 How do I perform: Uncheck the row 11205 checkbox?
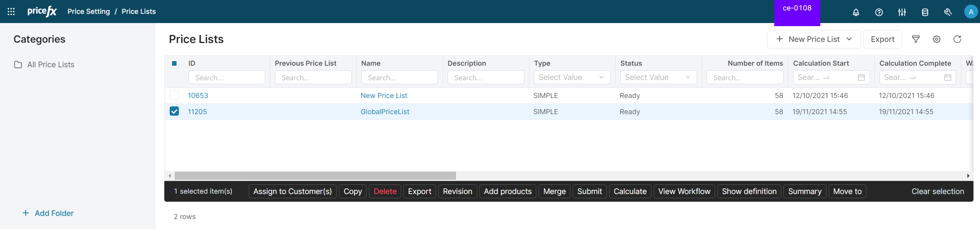click(174, 111)
